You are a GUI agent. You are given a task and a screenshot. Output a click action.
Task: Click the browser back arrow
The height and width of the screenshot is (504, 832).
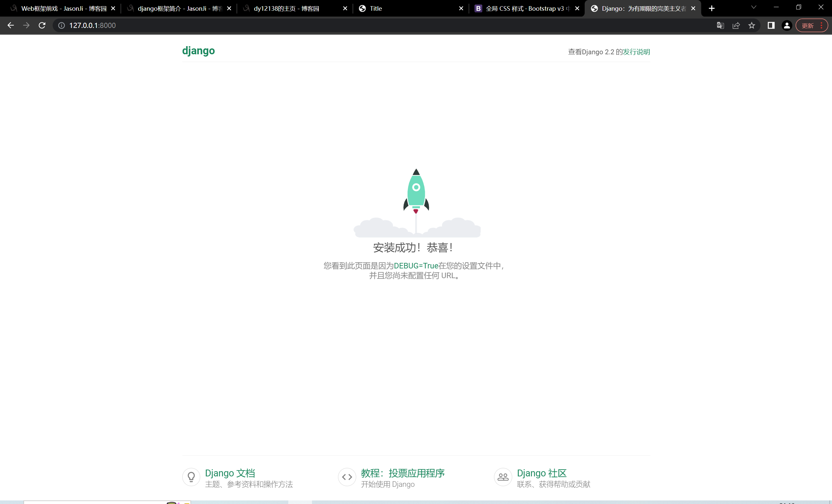10,25
